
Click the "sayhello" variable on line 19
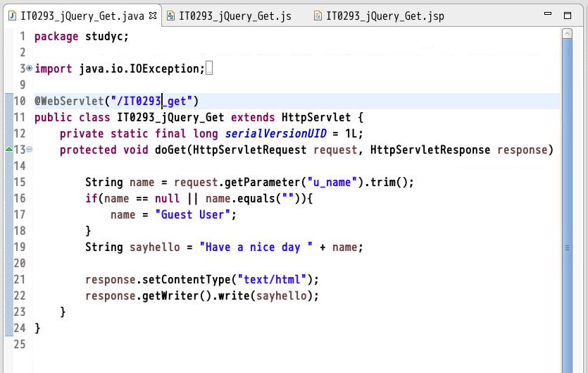pos(154,247)
